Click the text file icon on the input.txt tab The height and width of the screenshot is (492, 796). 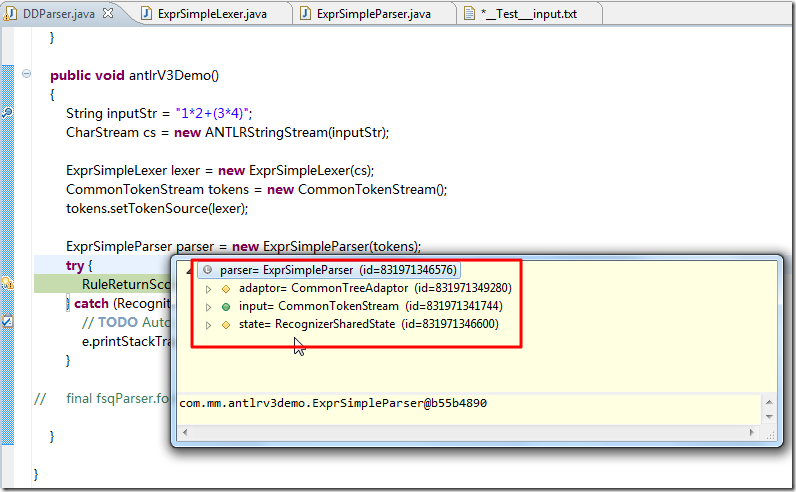tap(470, 13)
